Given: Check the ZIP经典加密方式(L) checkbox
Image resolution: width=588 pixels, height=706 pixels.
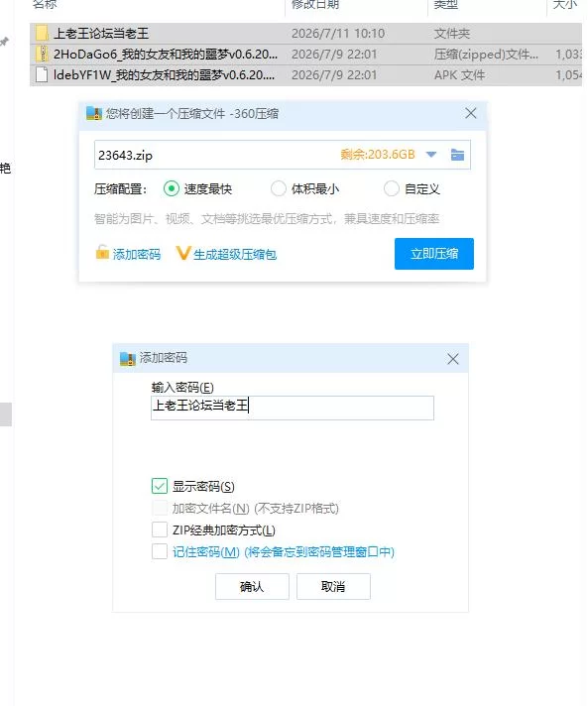Looking at the screenshot, I should pyautogui.click(x=160, y=529).
